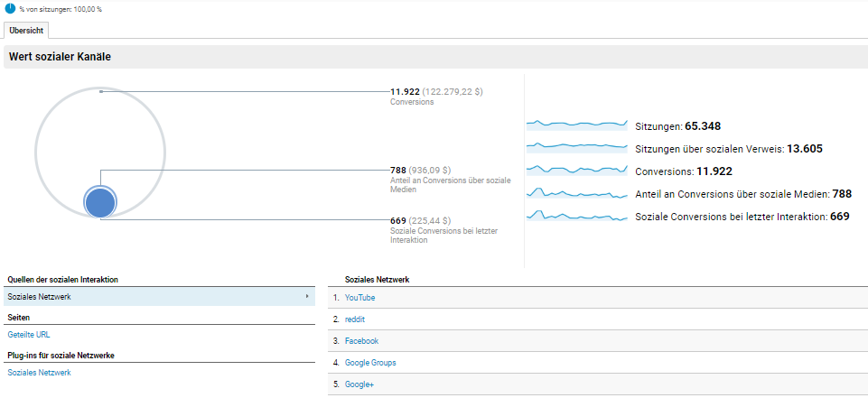This screenshot has height=398, width=868.
Task: Click the '% von sitzungen: 100,00 %' text
Action: 61,9
